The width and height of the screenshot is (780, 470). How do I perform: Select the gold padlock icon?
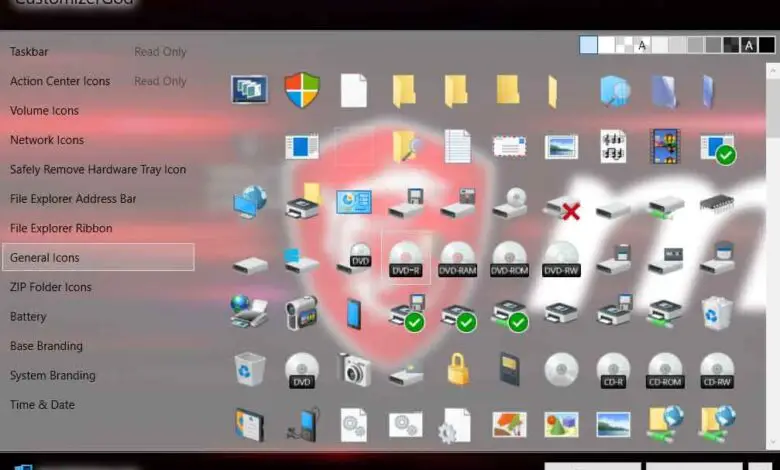(458, 369)
